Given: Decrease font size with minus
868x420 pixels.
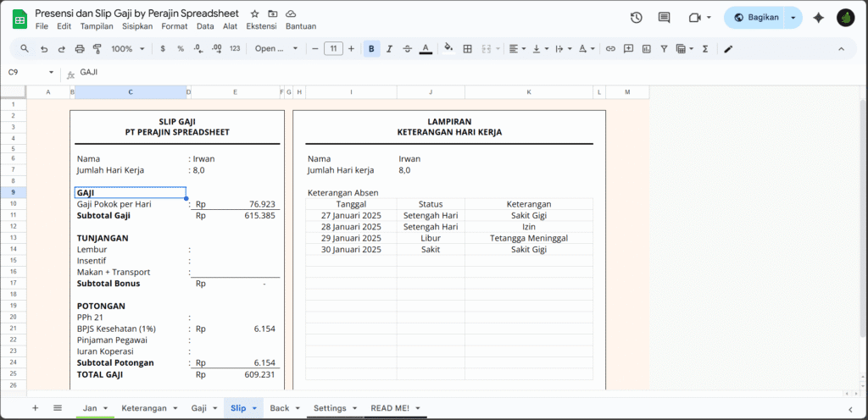Looking at the screenshot, I should click(315, 48).
